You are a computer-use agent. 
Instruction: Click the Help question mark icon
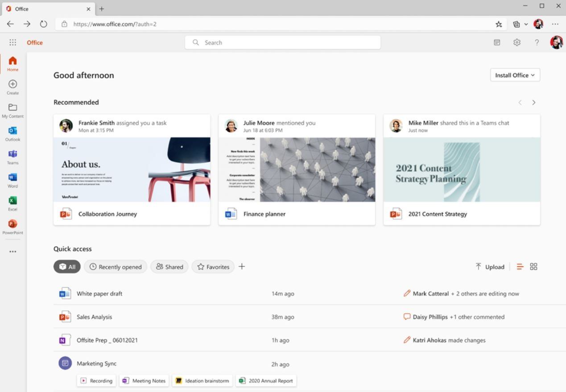(x=537, y=42)
